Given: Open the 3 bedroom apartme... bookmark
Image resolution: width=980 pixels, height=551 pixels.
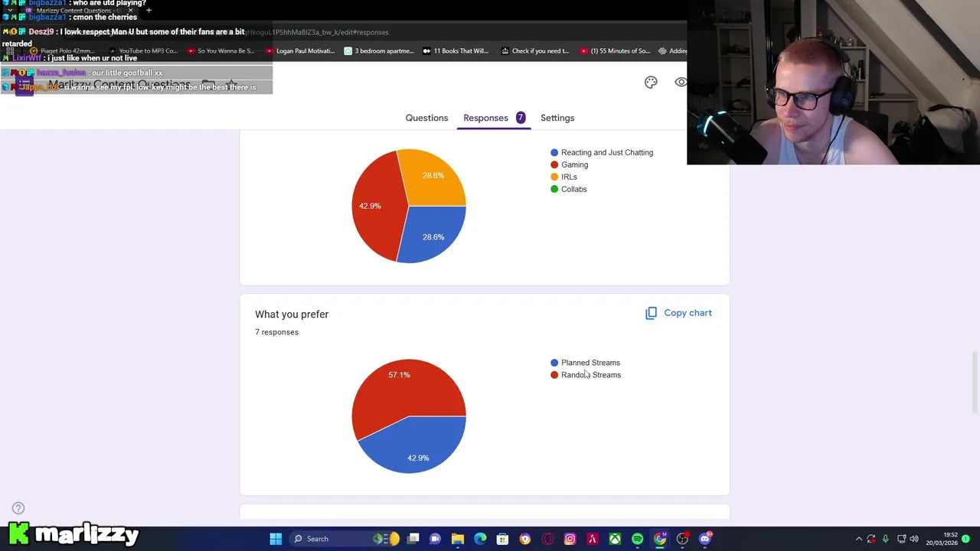Looking at the screenshot, I should click(x=379, y=51).
